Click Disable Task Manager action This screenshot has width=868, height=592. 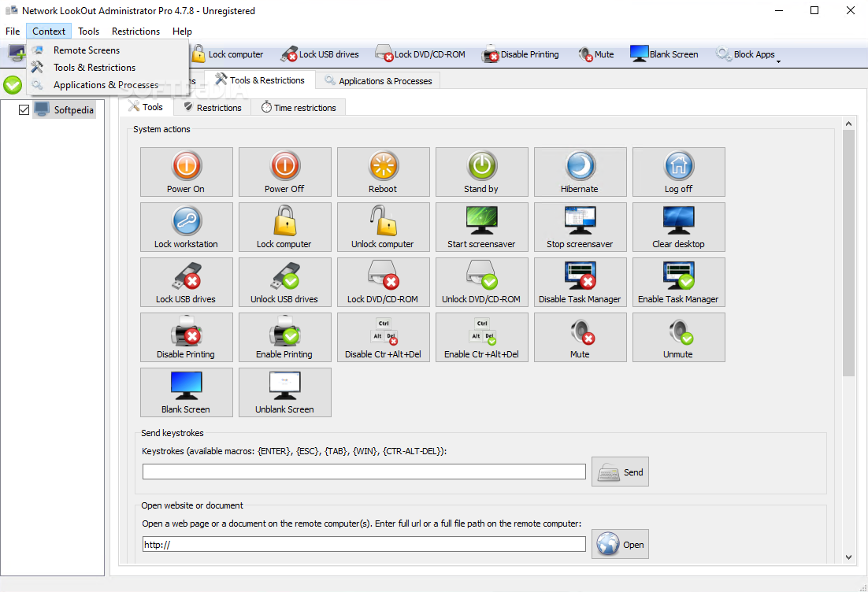[581, 282]
